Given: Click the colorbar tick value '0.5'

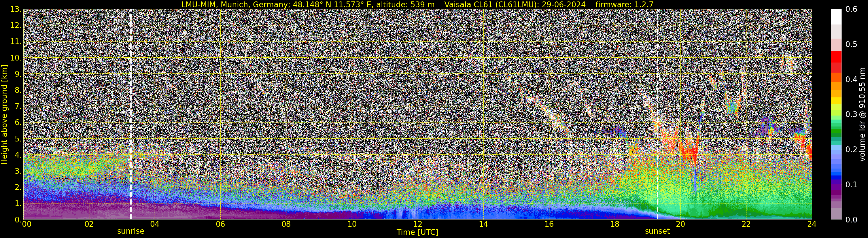Looking at the screenshot, I should tap(851, 44).
